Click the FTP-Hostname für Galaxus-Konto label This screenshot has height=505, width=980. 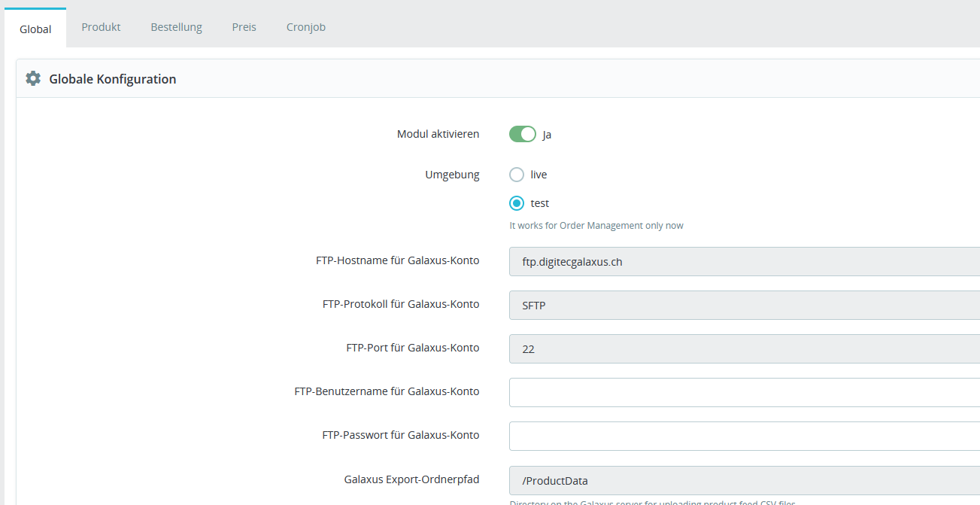point(397,261)
